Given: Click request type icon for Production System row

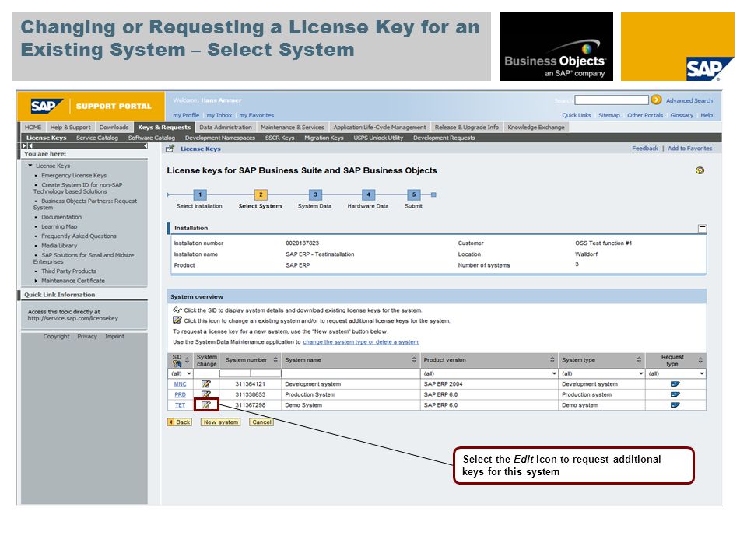Looking at the screenshot, I should (675, 394).
